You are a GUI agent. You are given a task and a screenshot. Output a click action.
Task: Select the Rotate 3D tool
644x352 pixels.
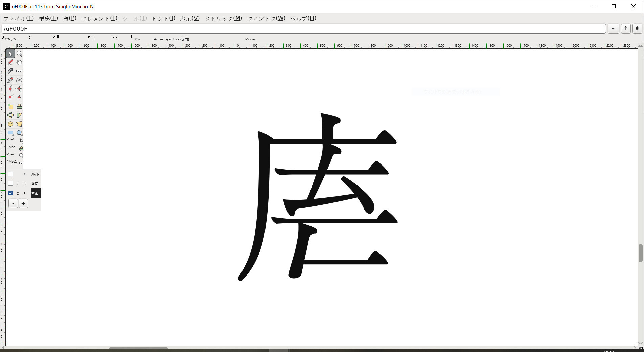coord(10,124)
